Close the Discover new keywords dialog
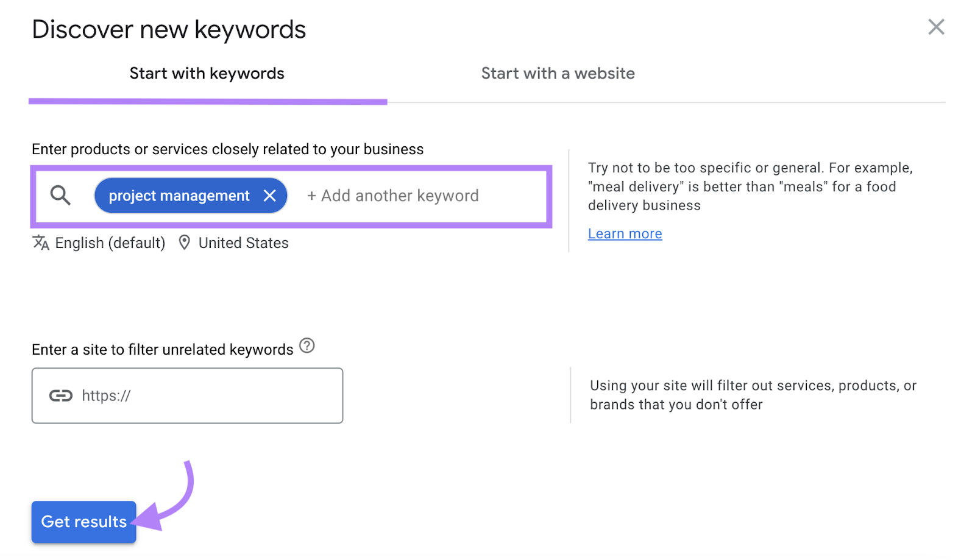The height and width of the screenshot is (560, 975). click(937, 27)
